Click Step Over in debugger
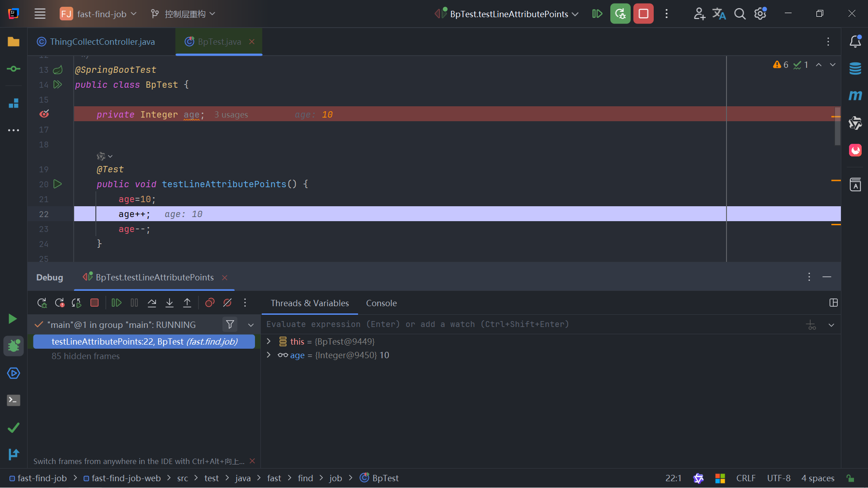 click(152, 303)
